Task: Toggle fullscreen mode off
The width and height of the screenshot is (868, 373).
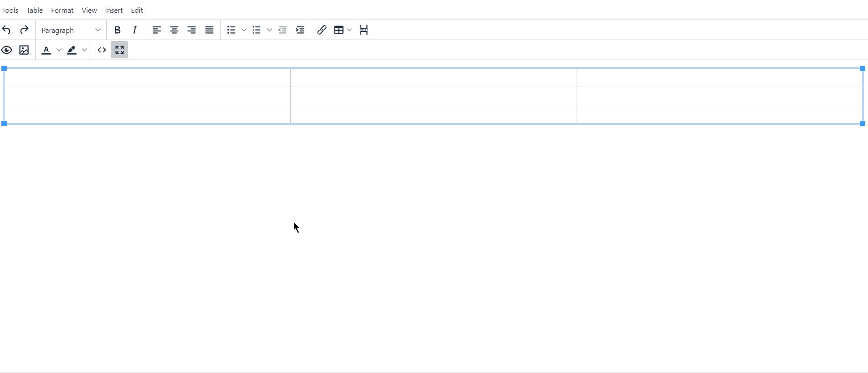Action: pos(119,50)
